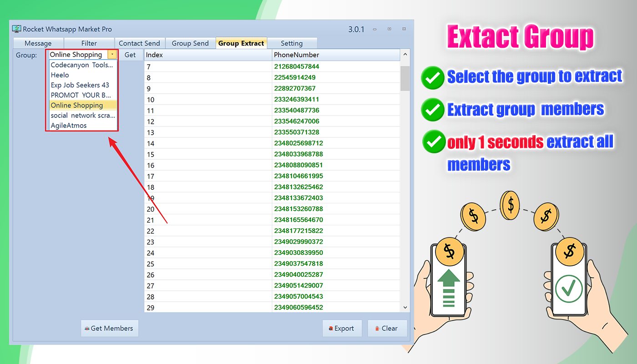Click the scrollbar up arrow icon
637x364 pixels.
(x=405, y=54)
